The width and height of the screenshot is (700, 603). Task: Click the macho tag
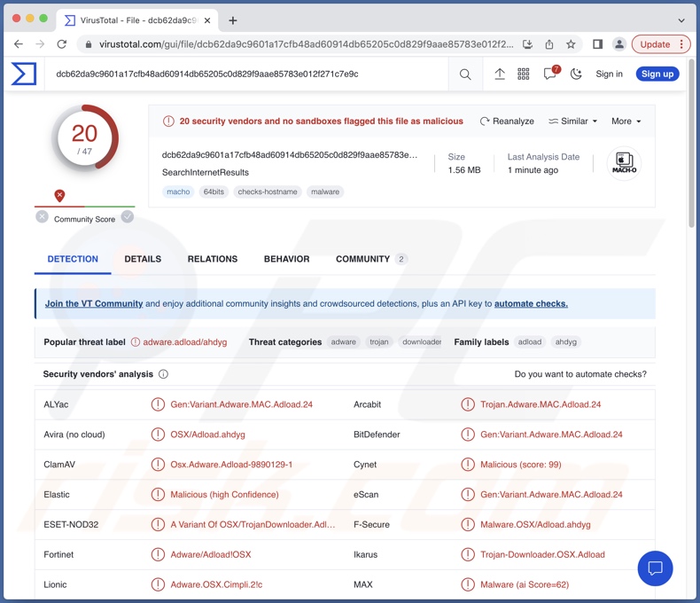[178, 192]
